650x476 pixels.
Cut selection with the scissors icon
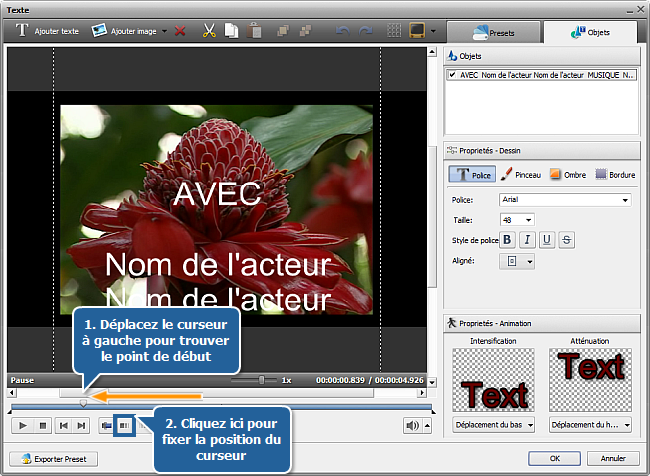pyautogui.click(x=210, y=32)
